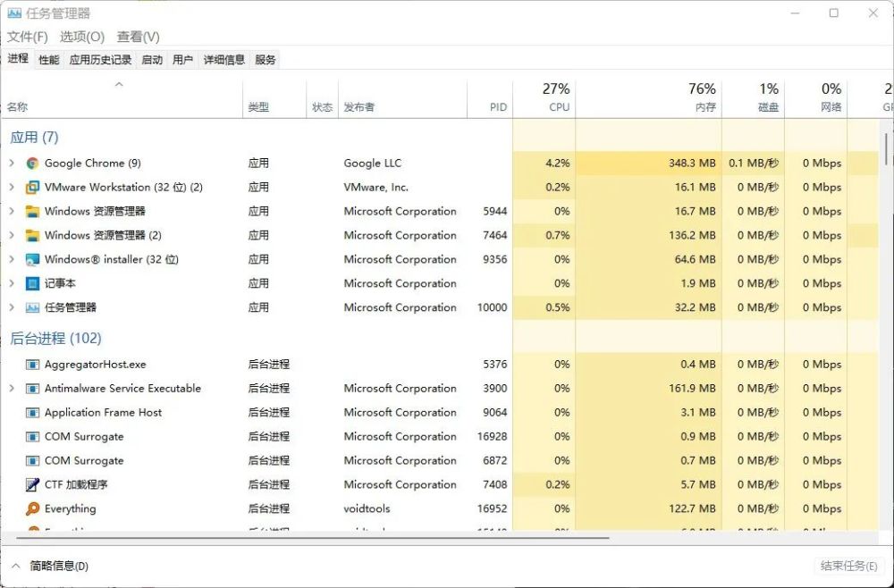Select the 应用 (7) group heading
This screenshot has height=588, width=894.
click(34, 138)
